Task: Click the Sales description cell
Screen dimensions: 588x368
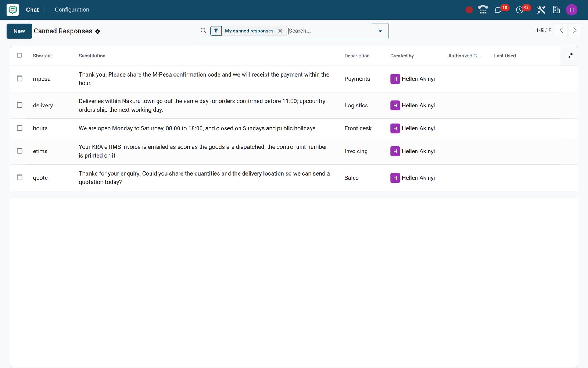Action: click(351, 178)
